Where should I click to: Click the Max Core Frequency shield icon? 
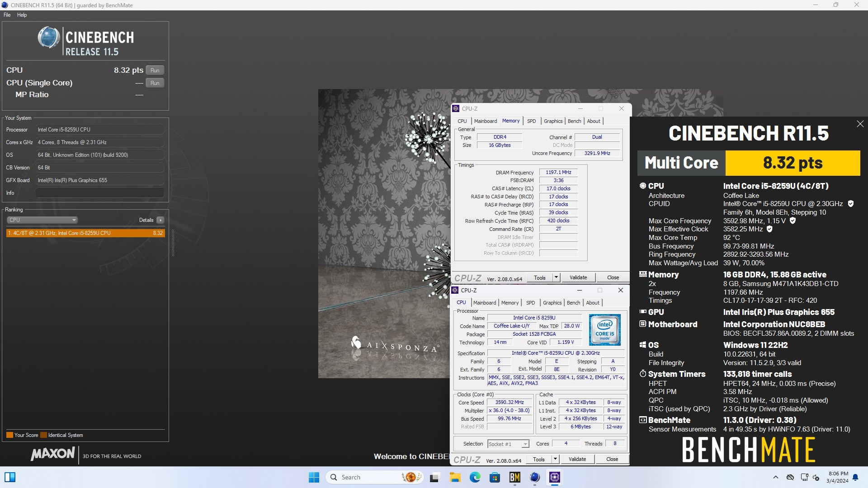[793, 221]
